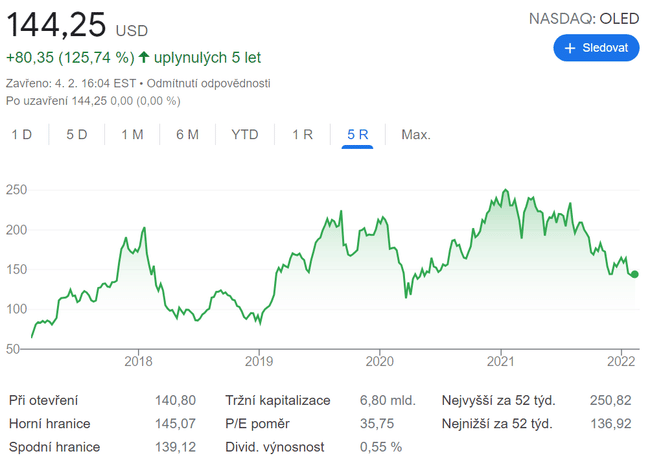Click the P/E poměr label
Screen dimensions: 650x465
(258, 423)
